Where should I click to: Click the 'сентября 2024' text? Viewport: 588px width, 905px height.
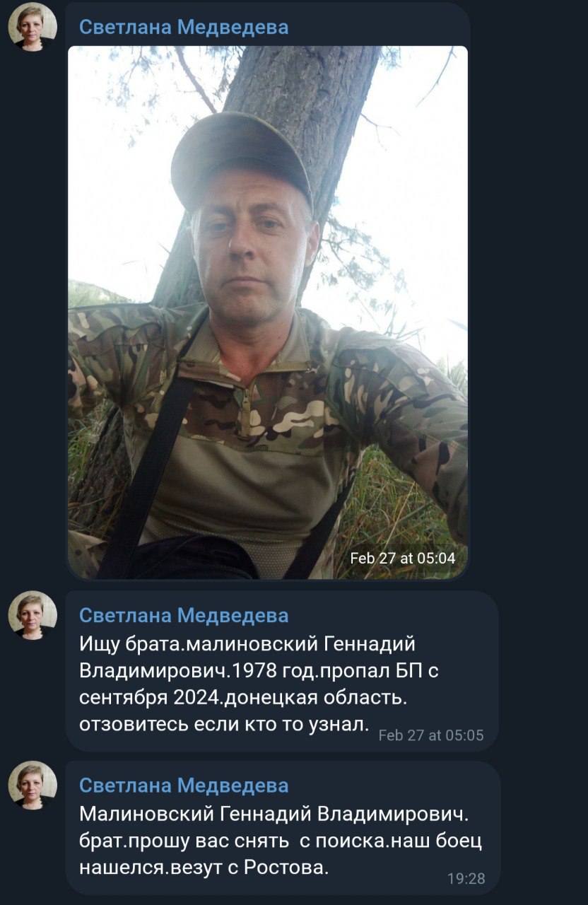(132, 697)
